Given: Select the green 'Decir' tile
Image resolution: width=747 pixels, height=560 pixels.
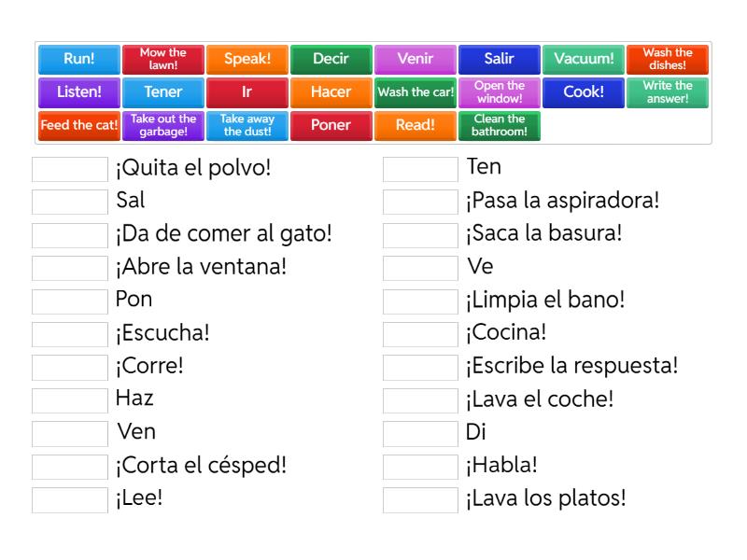Looking at the screenshot, I should tap(331, 60).
